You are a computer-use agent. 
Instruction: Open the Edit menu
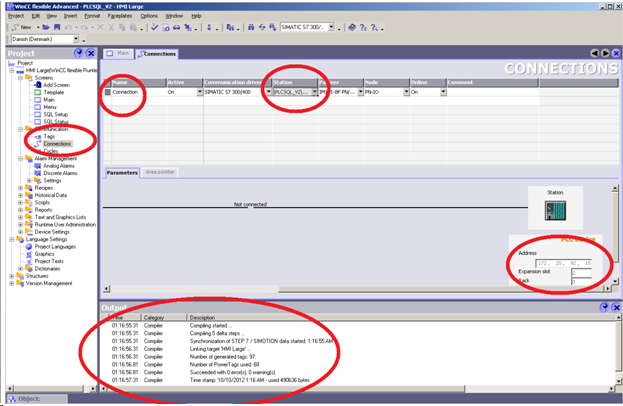[36, 16]
